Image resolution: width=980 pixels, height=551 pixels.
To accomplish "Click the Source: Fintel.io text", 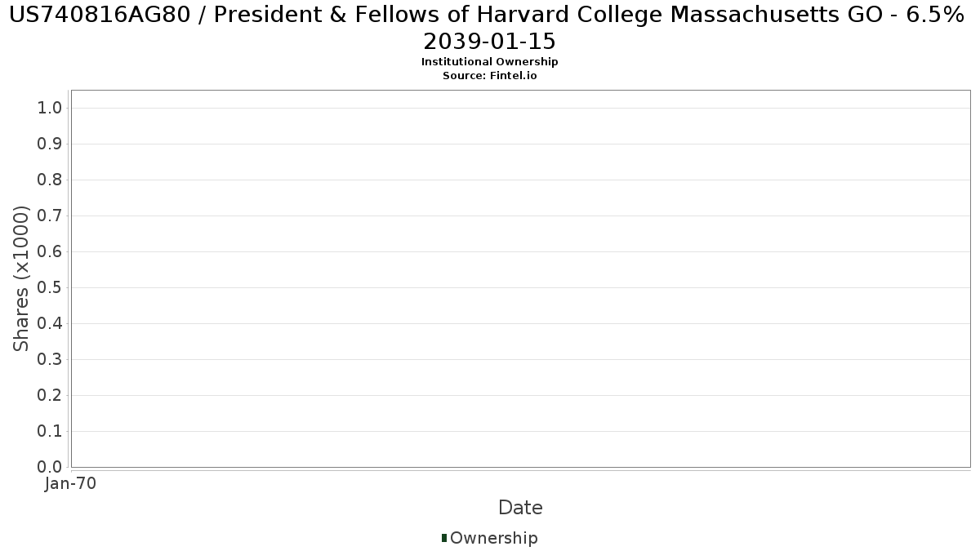I will click(x=489, y=75).
